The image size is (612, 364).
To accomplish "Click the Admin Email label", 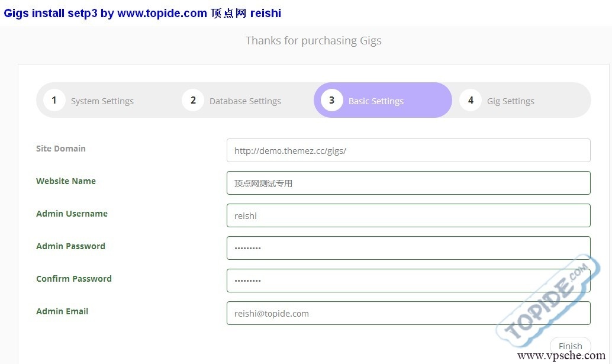I will [62, 311].
